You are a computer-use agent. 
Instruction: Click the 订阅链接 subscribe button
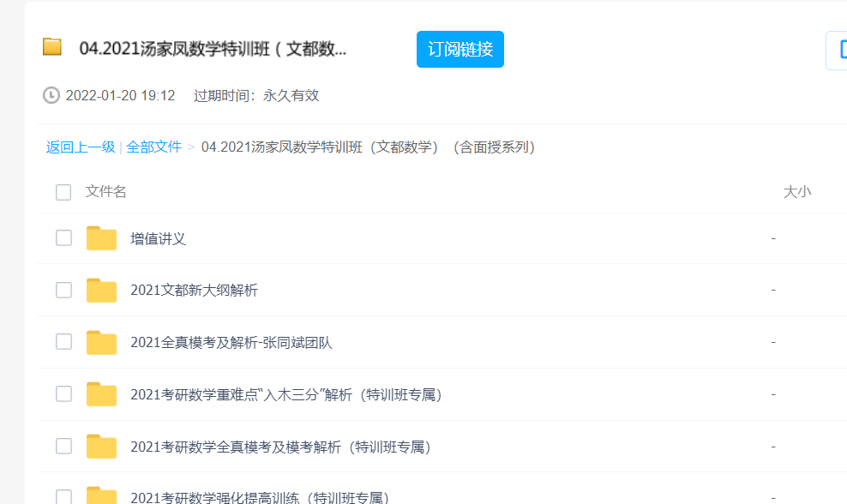coord(460,49)
